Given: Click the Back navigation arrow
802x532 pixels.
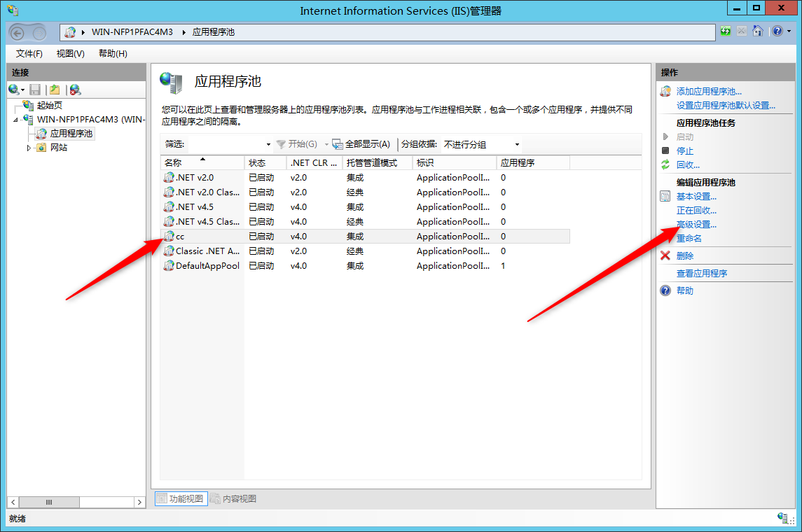Looking at the screenshot, I should point(18,33).
